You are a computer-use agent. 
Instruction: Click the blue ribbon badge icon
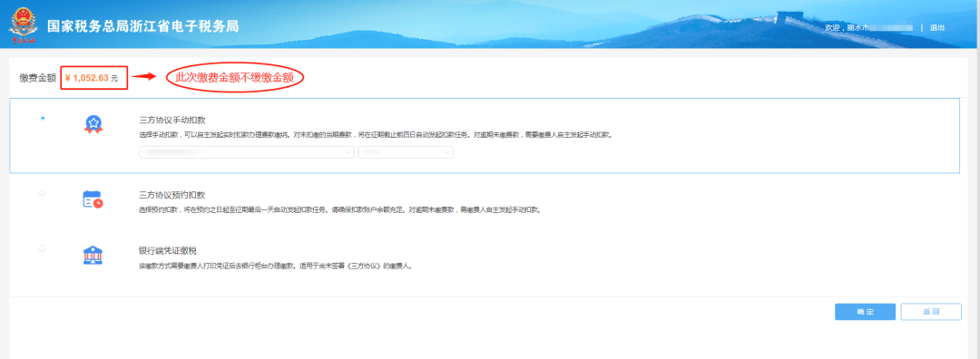(93, 125)
